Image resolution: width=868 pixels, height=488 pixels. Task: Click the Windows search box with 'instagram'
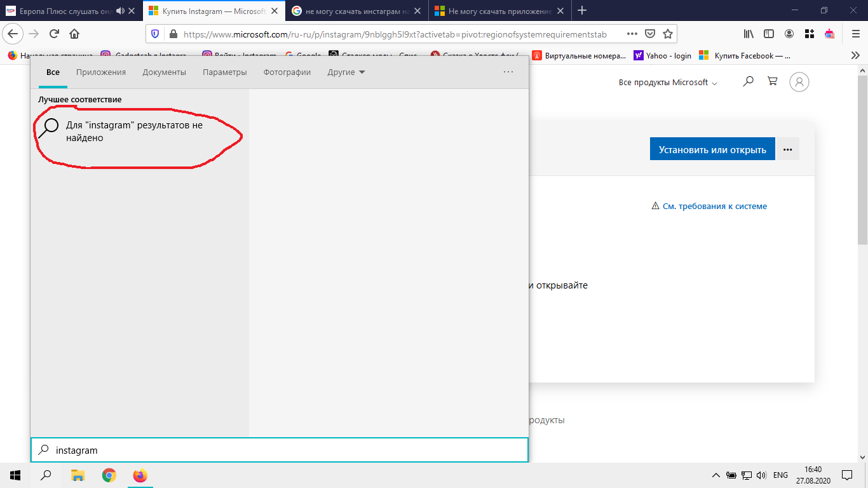coord(280,450)
